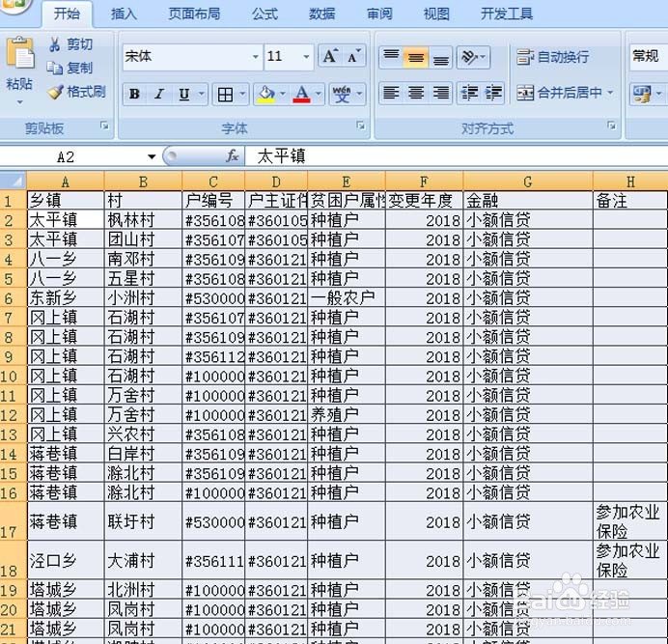Open the Name Box dropdown arrow

pyautogui.click(x=152, y=156)
